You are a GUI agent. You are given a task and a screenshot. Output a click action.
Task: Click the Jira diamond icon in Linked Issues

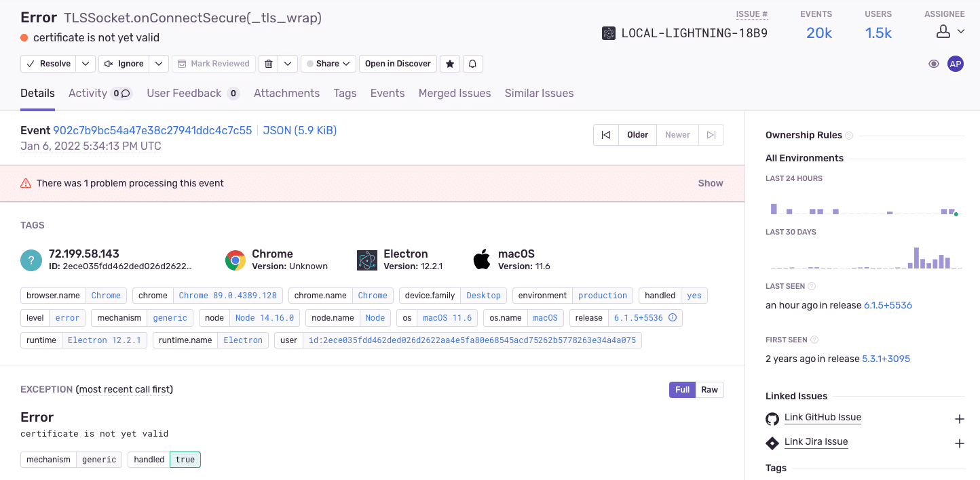[x=772, y=443]
